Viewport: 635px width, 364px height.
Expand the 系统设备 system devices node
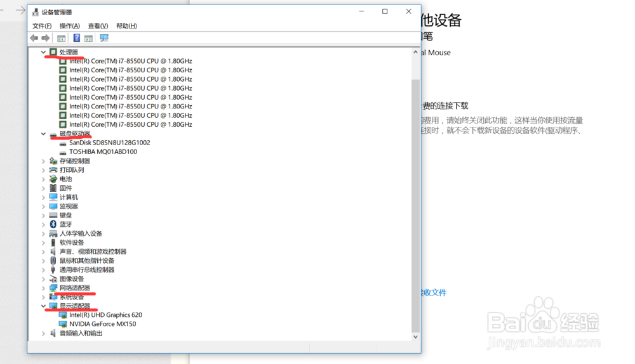click(x=43, y=297)
